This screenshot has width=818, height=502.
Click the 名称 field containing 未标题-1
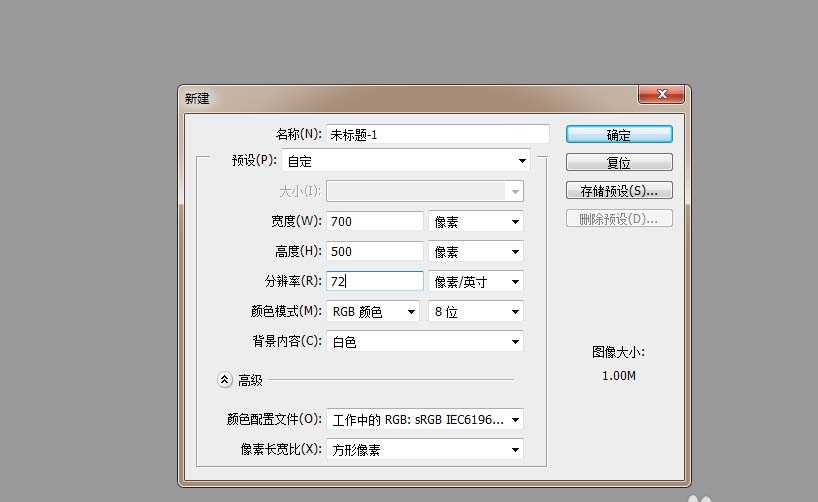(x=437, y=134)
